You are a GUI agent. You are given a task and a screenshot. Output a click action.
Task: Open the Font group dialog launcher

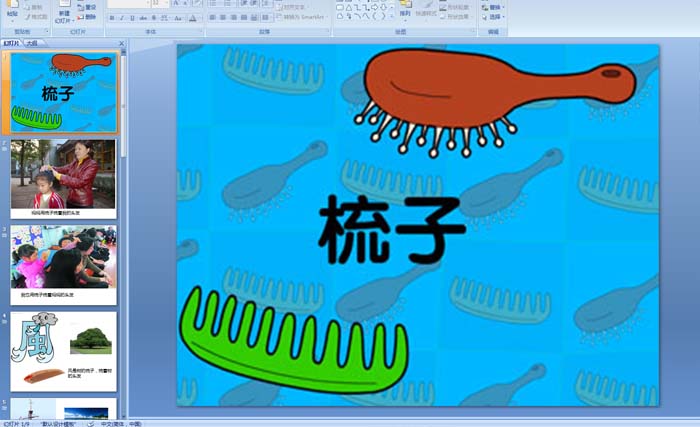coord(201,31)
